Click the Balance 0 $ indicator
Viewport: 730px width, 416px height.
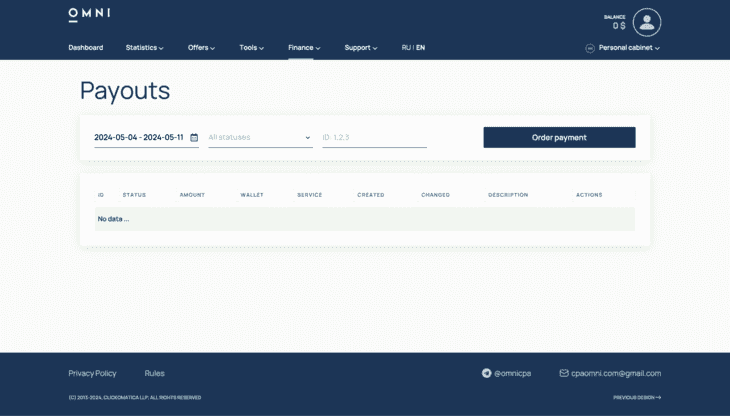615,22
